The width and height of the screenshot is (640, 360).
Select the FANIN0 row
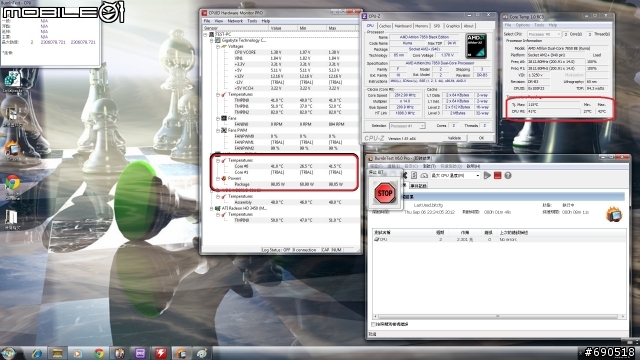click(x=281, y=124)
